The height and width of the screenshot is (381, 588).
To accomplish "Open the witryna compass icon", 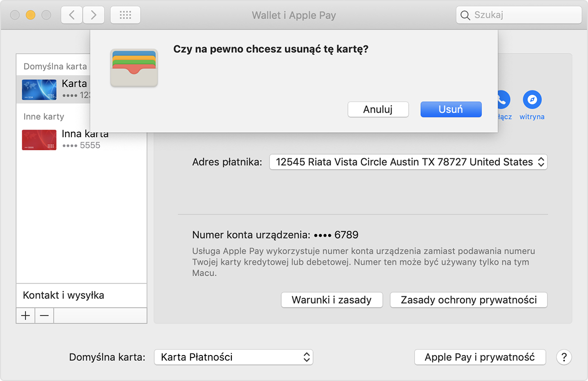I will (532, 100).
